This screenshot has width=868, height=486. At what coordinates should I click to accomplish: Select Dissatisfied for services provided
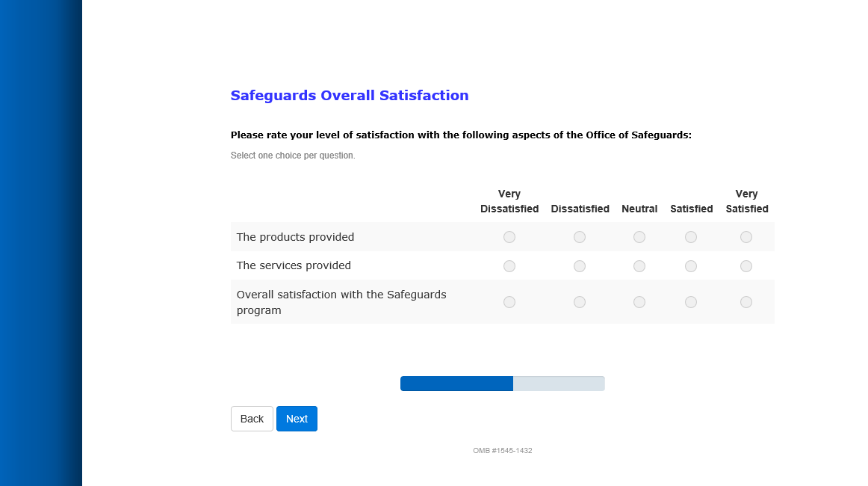click(x=580, y=266)
